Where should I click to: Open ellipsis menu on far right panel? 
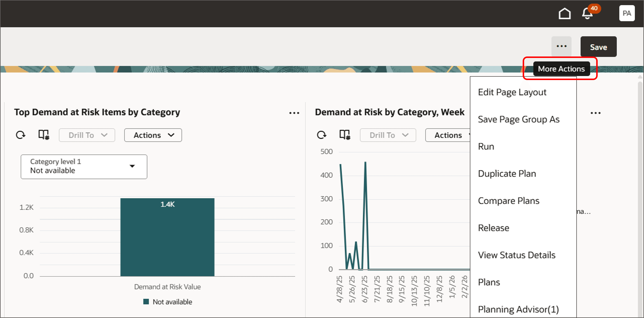(x=596, y=113)
